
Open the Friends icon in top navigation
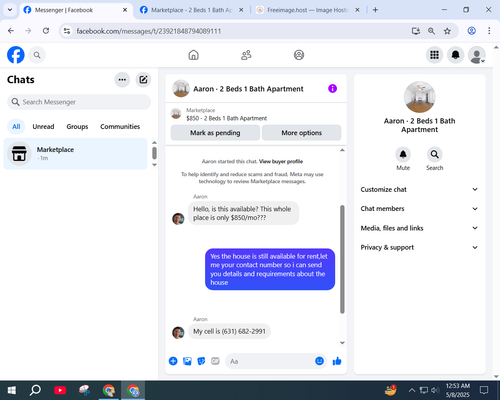click(246, 55)
